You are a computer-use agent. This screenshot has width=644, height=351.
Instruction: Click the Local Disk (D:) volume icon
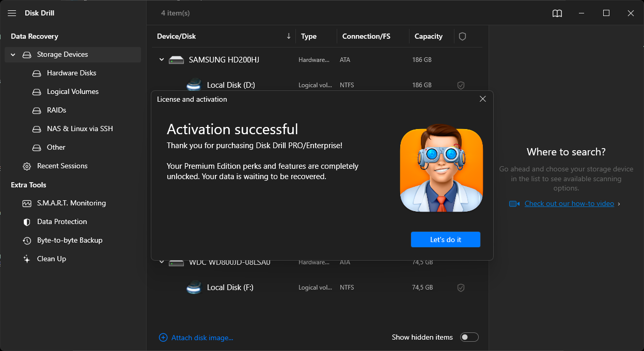click(x=194, y=85)
